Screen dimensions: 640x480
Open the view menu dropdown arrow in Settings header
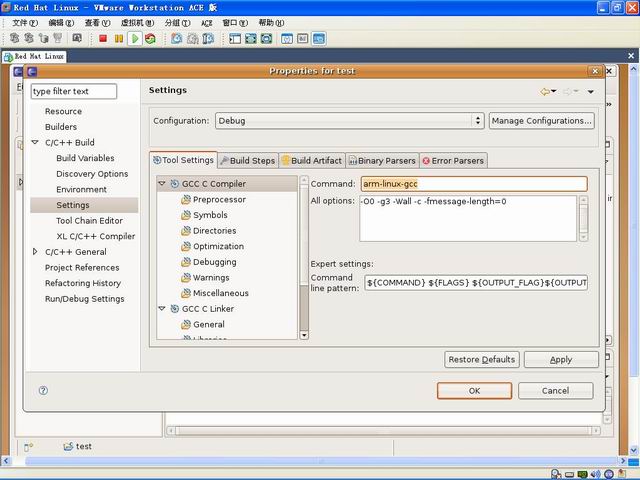point(591,92)
